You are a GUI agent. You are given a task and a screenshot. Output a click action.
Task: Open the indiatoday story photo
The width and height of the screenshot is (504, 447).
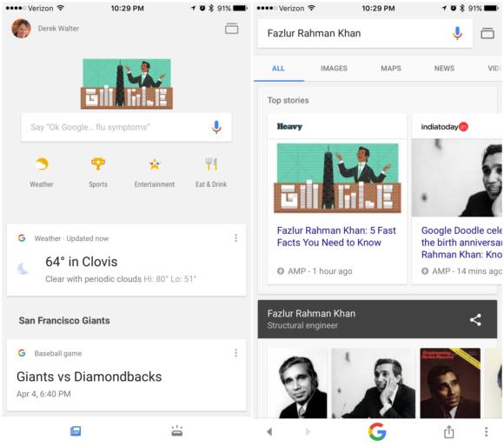[x=457, y=177]
